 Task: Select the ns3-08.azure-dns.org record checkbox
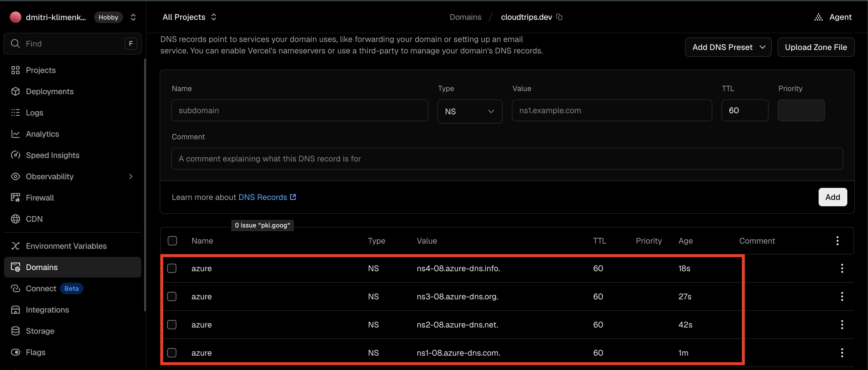172,296
